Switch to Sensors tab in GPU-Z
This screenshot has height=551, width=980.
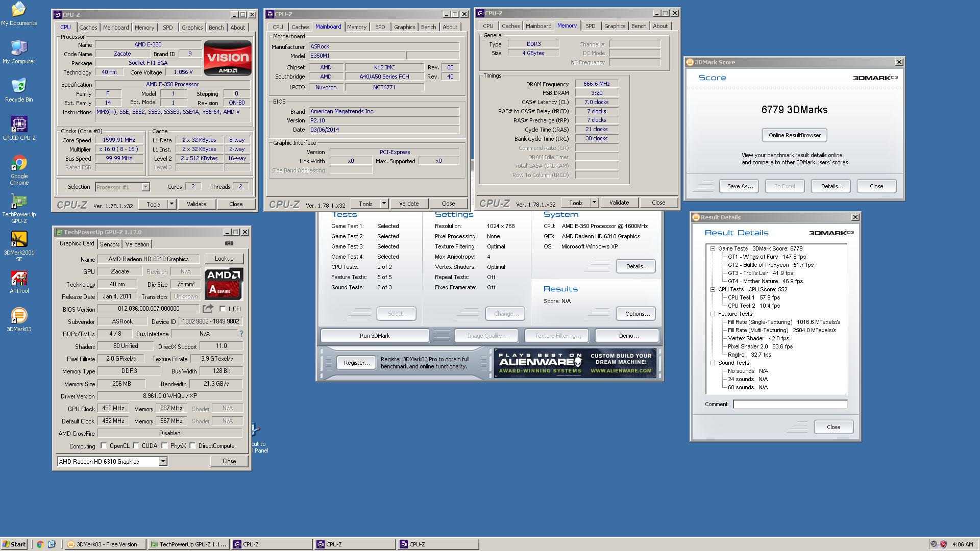pyautogui.click(x=110, y=244)
